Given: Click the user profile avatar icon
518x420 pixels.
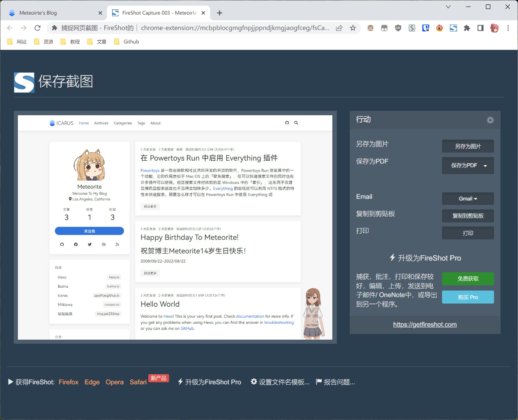Looking at the screenshot, I should click(494, 28).
